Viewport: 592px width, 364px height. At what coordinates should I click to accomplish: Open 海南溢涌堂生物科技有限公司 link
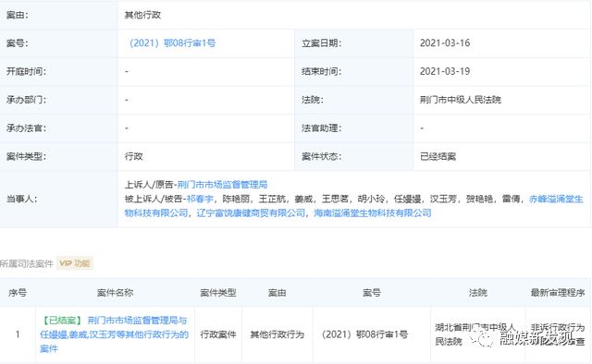pos(373,212)
